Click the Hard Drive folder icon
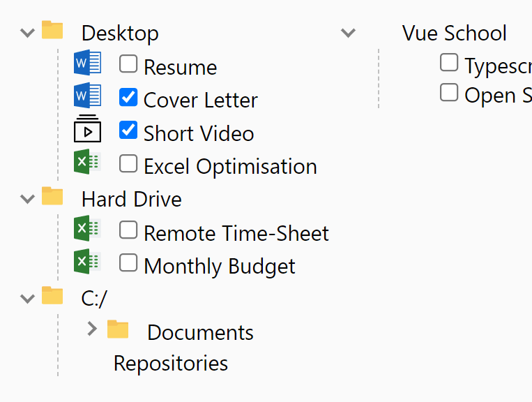The image size is (532, 402). [52, 196]
